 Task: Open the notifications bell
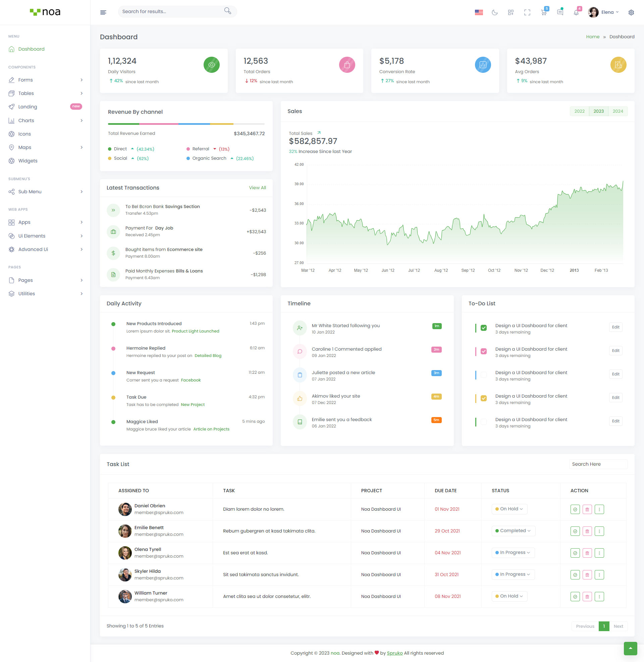click(x=576, y=12)
